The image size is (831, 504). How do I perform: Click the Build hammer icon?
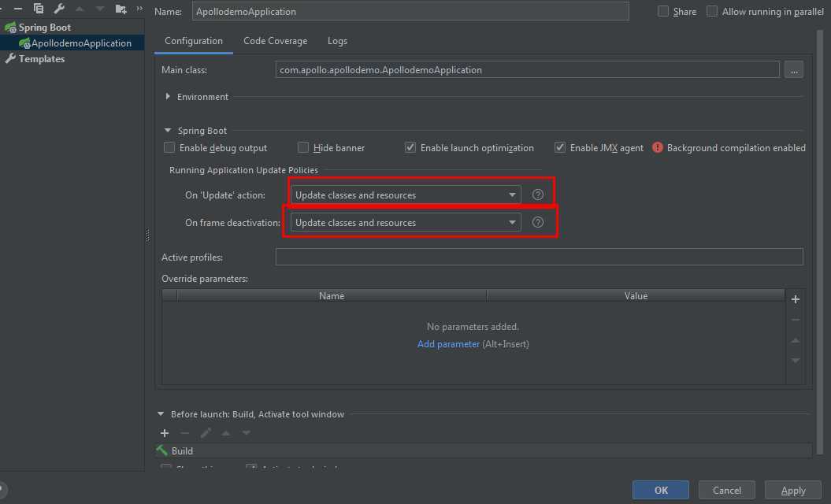pyautogui.click(x=161, y=450)
